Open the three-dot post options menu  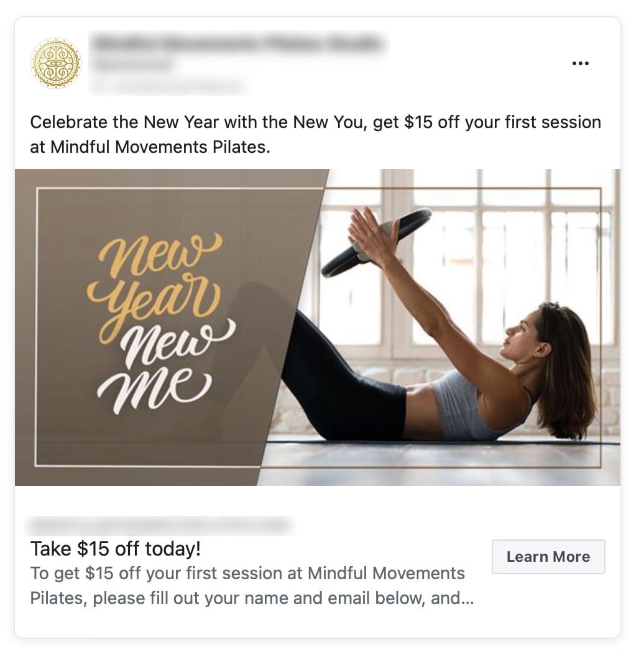tap(580, 63)
